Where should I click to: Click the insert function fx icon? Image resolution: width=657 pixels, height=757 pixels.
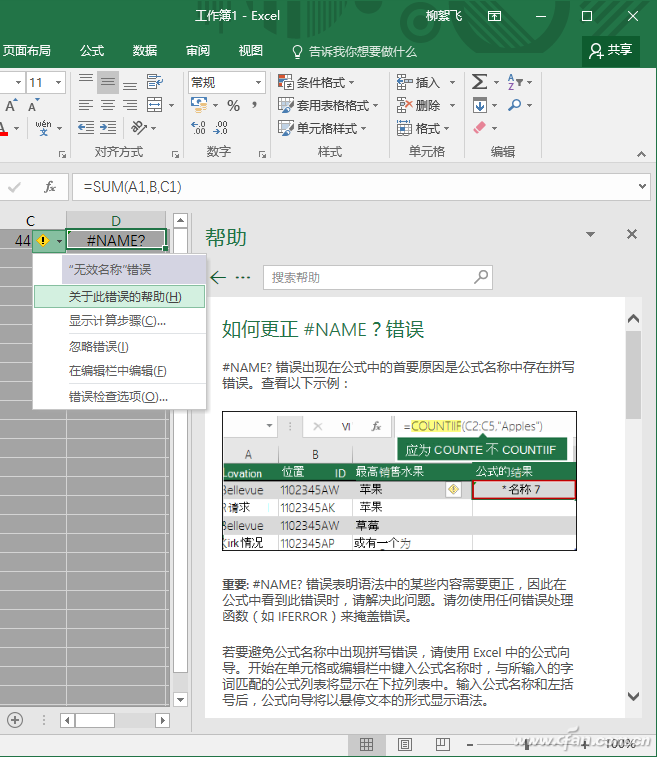coord(50,187)
